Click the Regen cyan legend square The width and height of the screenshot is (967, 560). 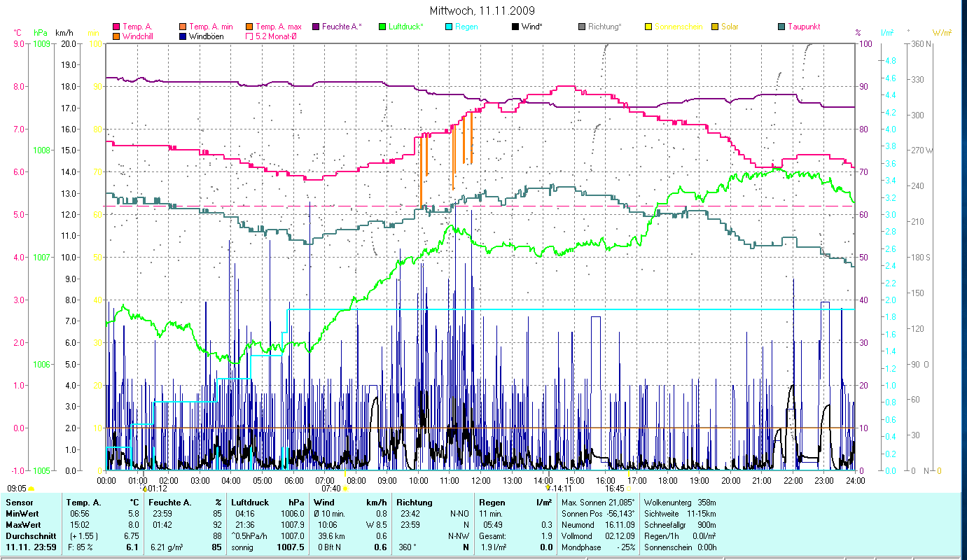[x=449, y=27]
